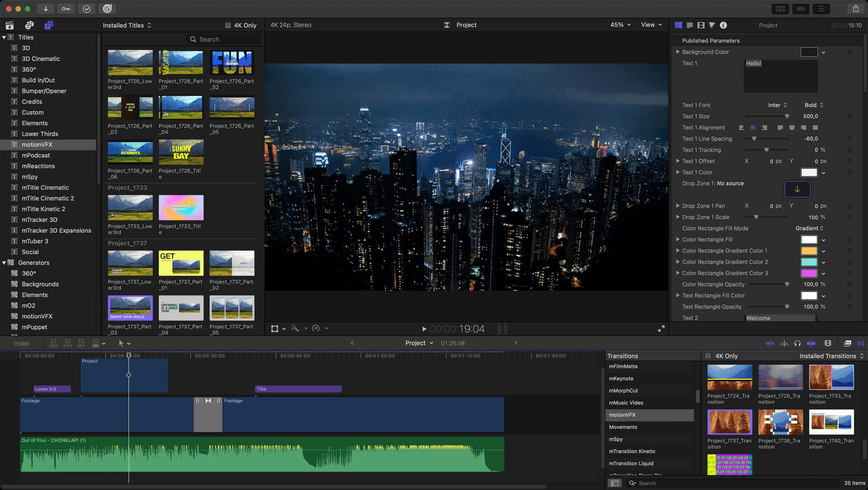
Task: Open the viewer View menu
Action: [x=651, y=25]
